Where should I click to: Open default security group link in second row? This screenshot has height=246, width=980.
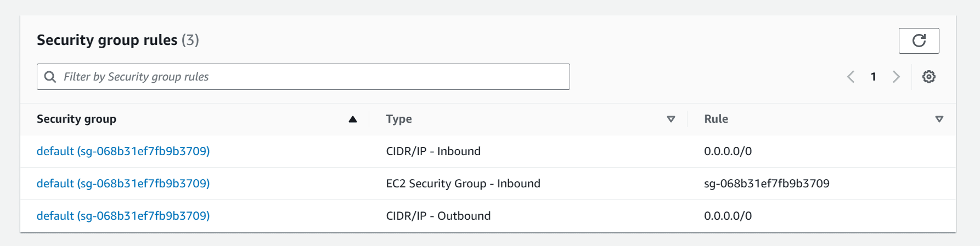[x=123, y=184]
